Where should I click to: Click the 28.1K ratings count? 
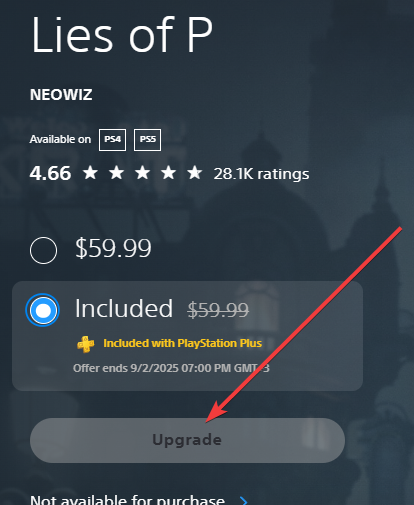261,174
